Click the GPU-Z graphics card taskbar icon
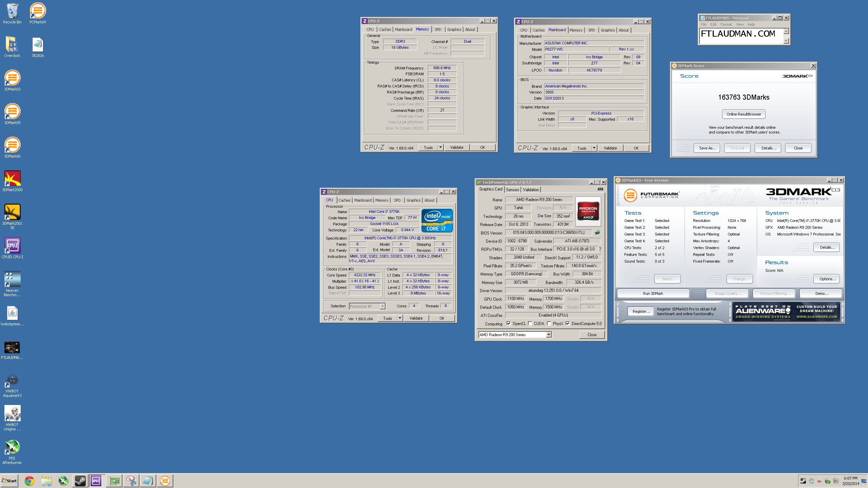Viewport: 868px width, 488px height. [115, 481]
